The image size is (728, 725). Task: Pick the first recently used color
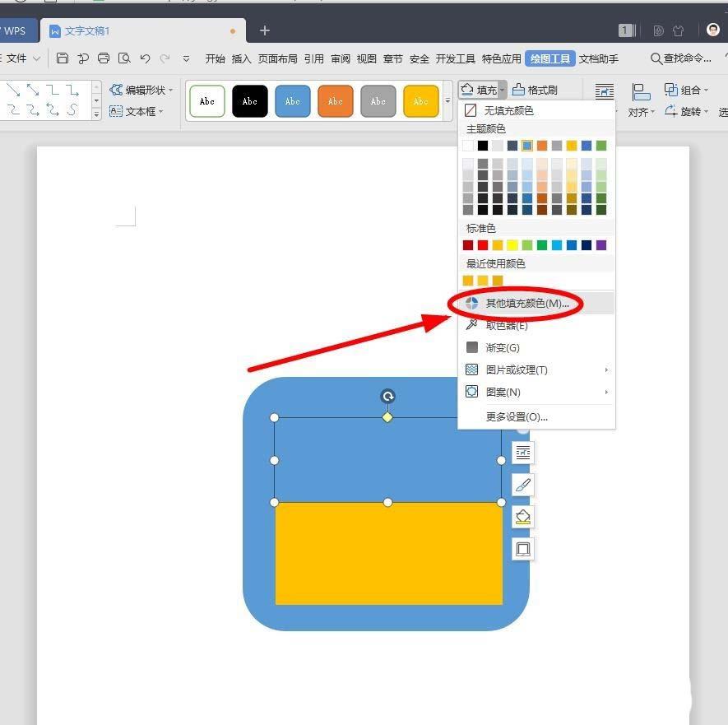pyautogui.click(x=468, y=281)
